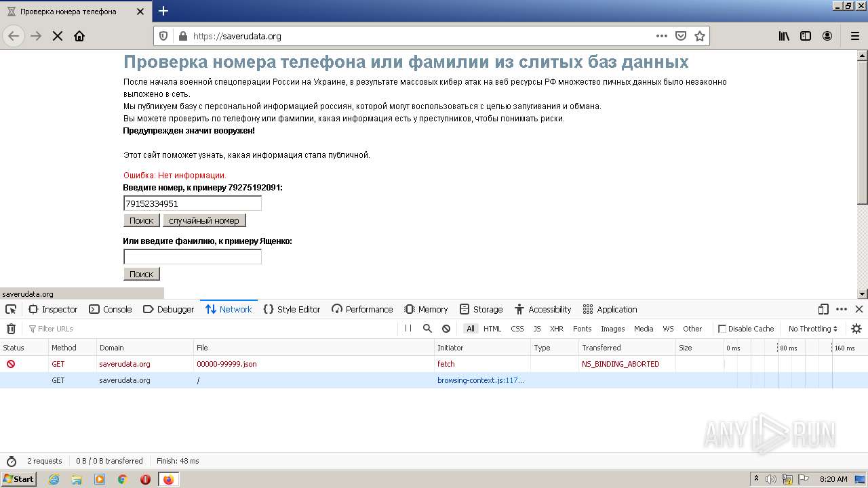The width and height of the screenshot is (868, 488).
Task: Open the Firefox hamburger menu
Action: tap(855, 36)
